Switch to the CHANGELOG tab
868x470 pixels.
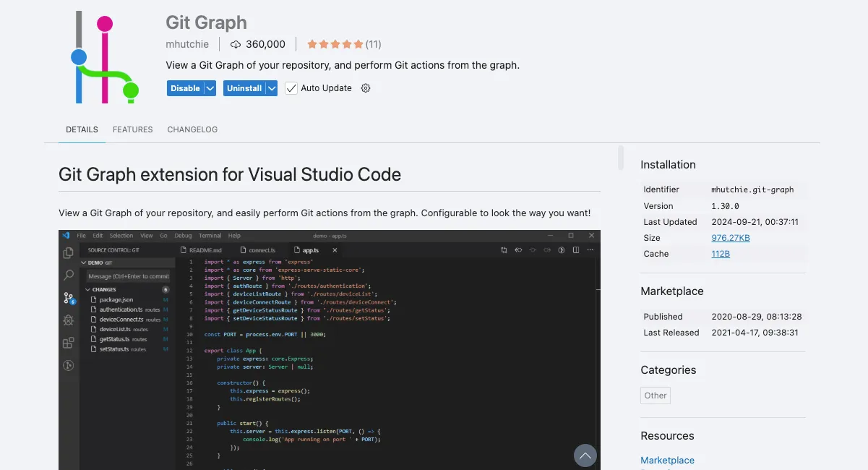click(192, 129)
